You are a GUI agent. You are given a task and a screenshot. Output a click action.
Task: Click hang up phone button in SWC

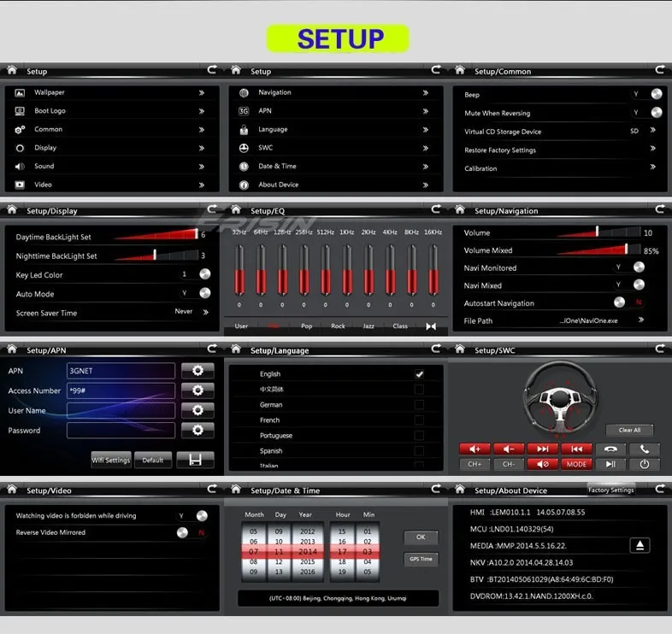tap(610, 449)
